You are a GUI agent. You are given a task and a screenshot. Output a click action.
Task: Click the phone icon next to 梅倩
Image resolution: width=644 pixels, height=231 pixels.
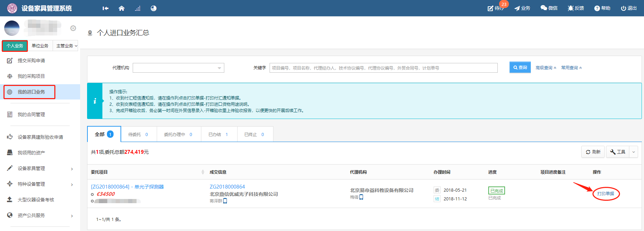coord(361,197)
